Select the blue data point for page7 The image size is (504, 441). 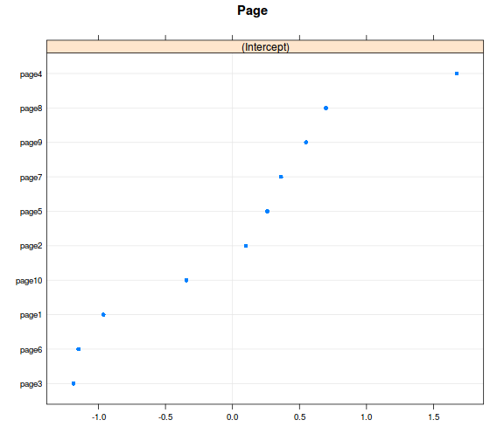[x=281, y=177]
